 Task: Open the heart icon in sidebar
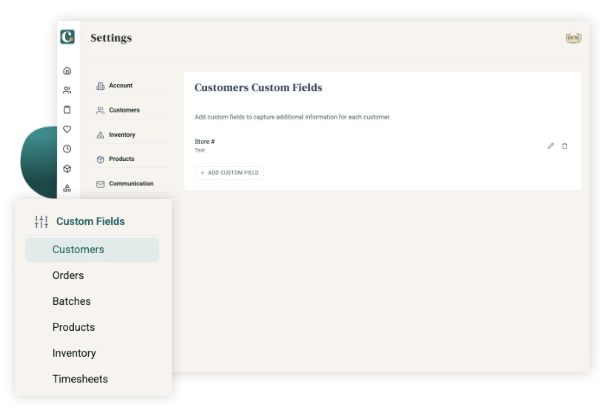tap(67, 129)
